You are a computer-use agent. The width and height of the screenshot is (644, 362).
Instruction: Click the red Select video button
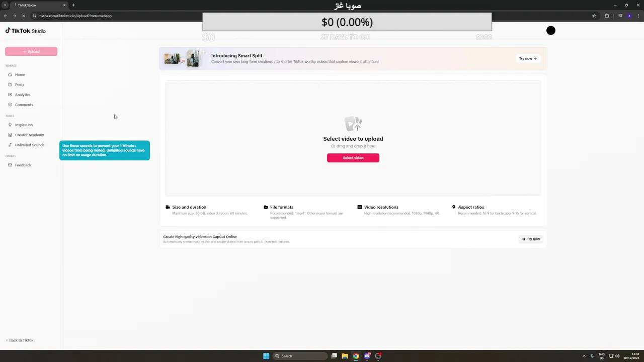tap(353, 158)
